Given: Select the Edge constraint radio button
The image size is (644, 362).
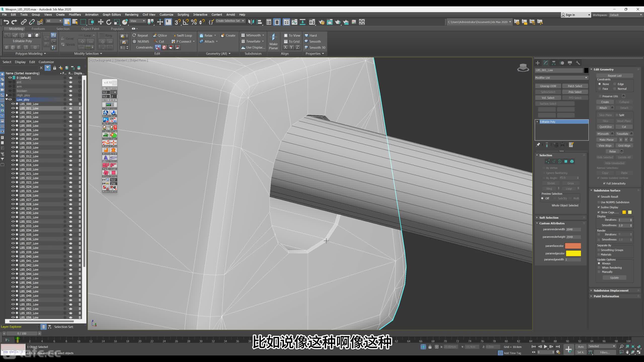Looking at the screenshot, I should (615, 84).
